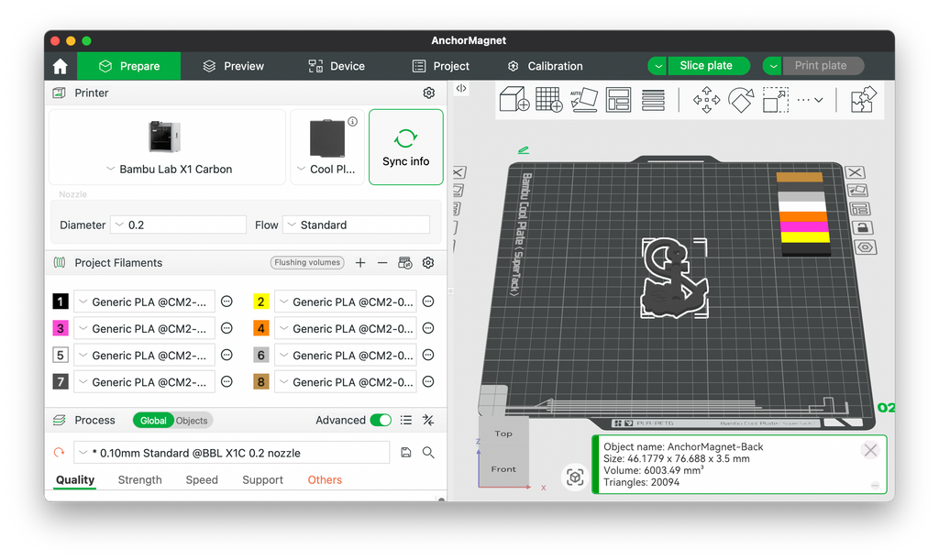Viewport: 939px width, 560px height.
Task: Open the Calibration tab
Action: click(x=545, y=66)
